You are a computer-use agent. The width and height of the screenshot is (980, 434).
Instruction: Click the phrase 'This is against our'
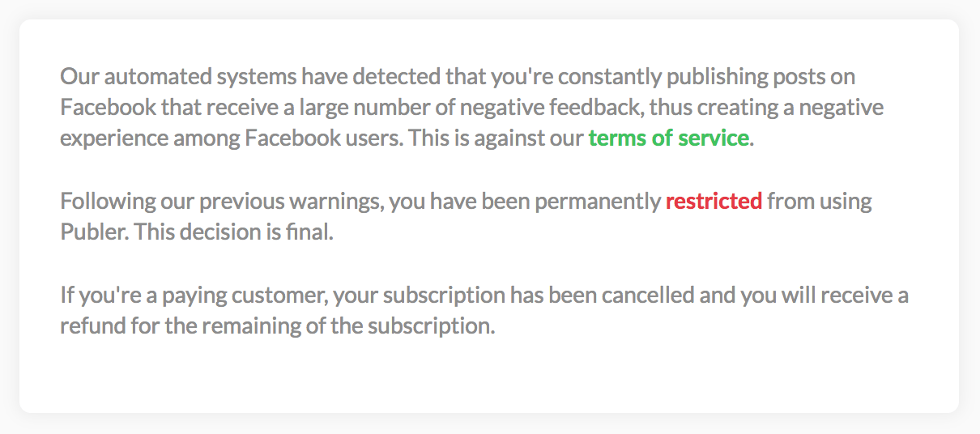pyautogui.click(x=496, y=138)
